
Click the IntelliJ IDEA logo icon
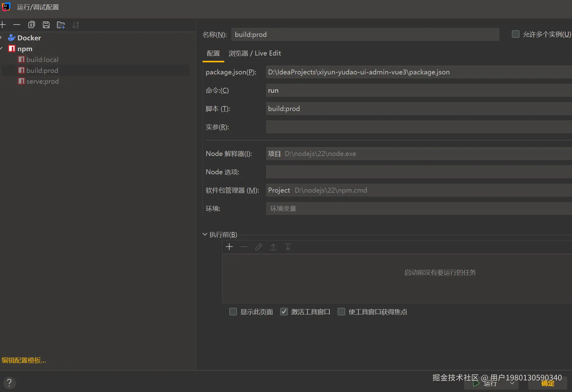pos(6,7)
